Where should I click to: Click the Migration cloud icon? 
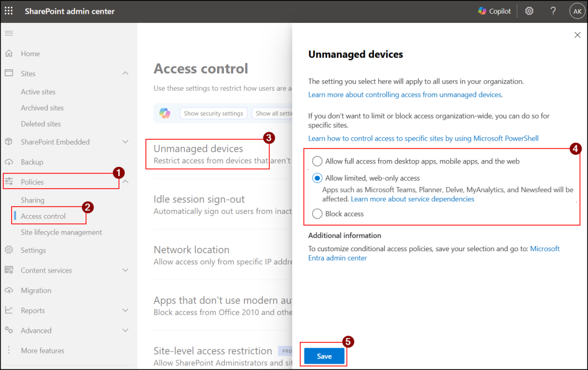pyautogui.click(x=9, y=290)
